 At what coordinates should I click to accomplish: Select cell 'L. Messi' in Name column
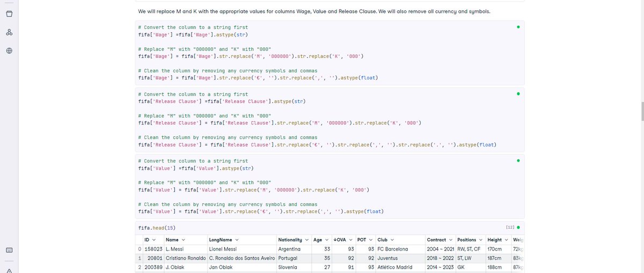[186, 249]
